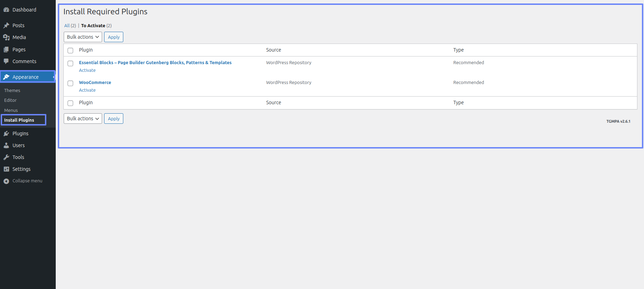
Task: Open the Settings menu label
Action: click(x=22, y=169)
